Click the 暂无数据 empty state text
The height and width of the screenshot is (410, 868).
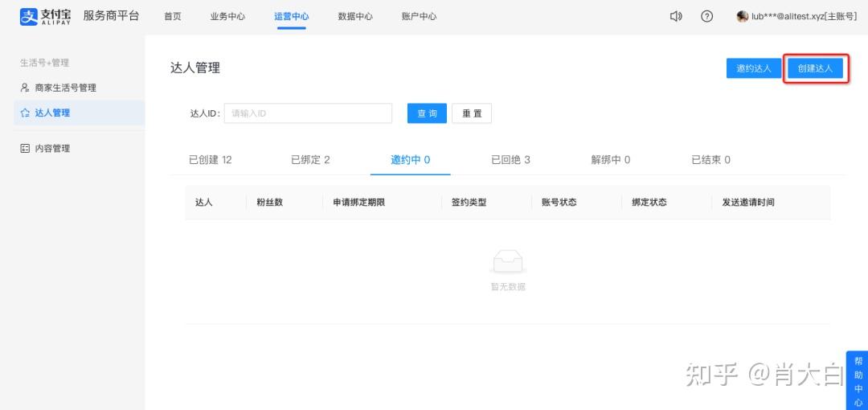tap(508, 287)
